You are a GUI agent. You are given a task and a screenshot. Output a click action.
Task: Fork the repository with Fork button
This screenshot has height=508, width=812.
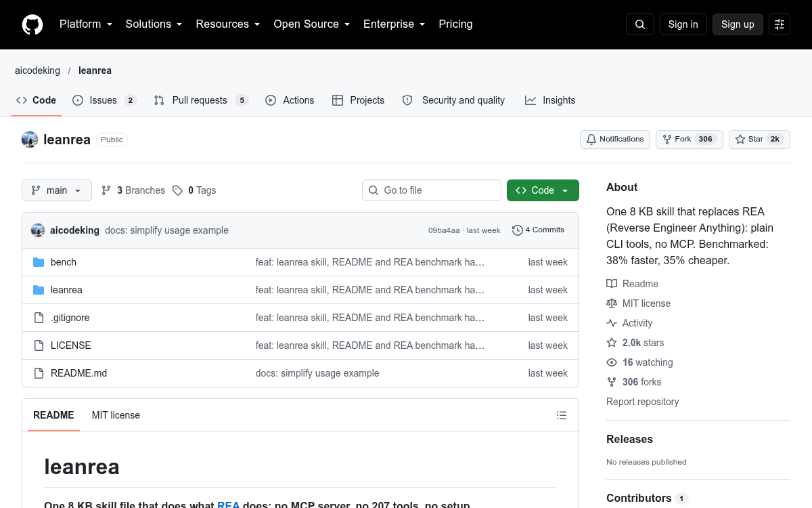pos(690,140)
